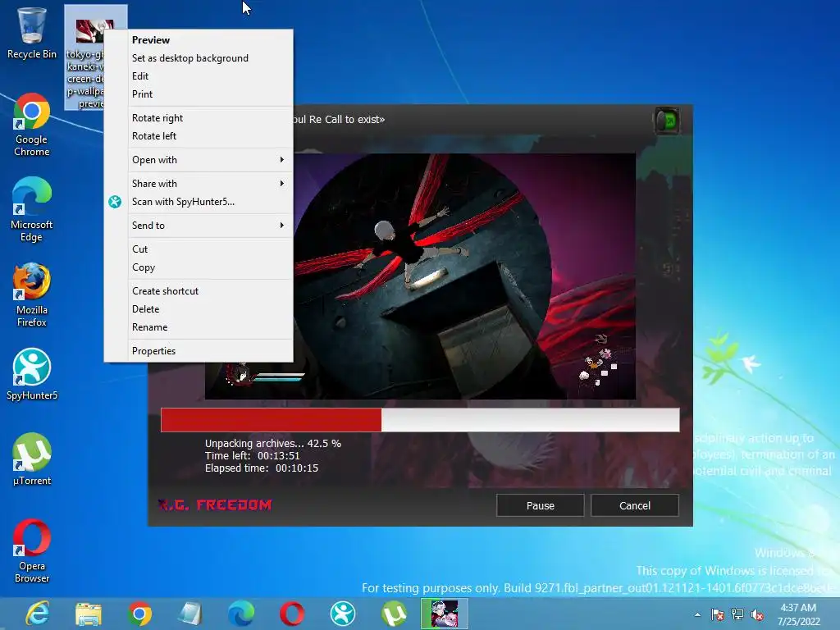Open the Recycle Bin desktop icon
The height and width of the screenshot is (630, 840).
click(x=32, y=32)
